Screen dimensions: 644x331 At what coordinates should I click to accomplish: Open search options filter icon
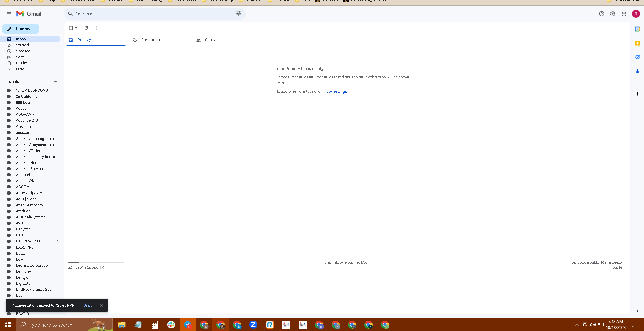[239, 14]
